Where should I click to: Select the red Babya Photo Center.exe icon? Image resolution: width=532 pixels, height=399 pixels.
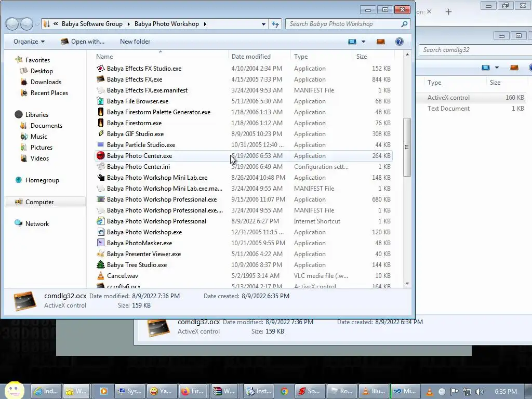pyautogui.click(x=100, y=156)
